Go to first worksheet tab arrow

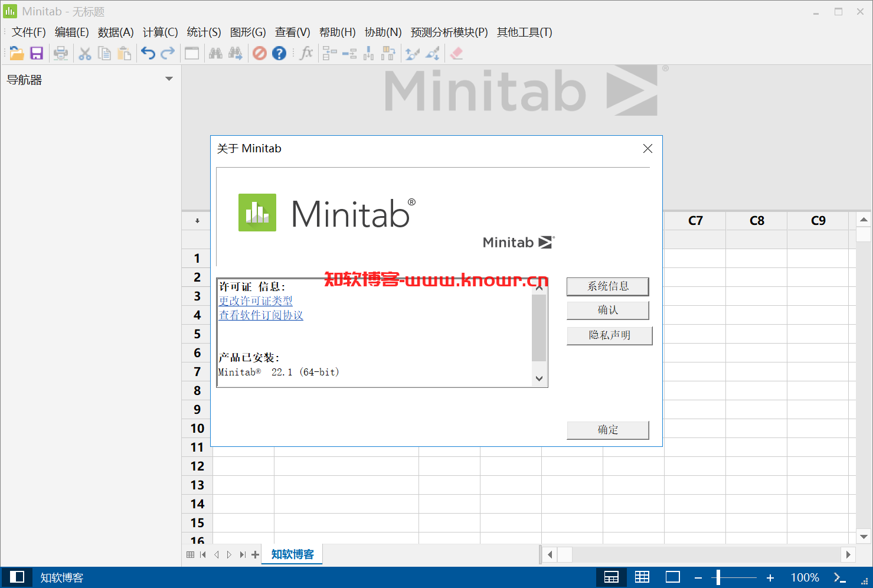coord(203,554)
